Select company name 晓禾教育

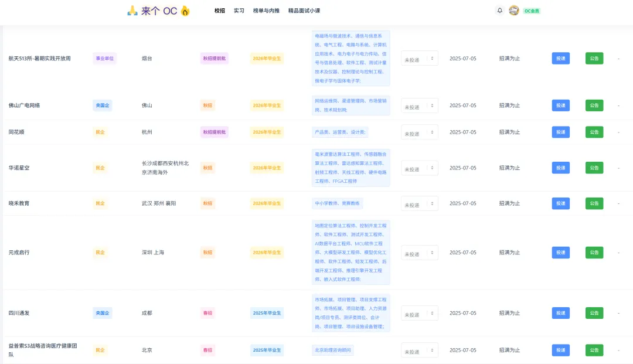19,203
